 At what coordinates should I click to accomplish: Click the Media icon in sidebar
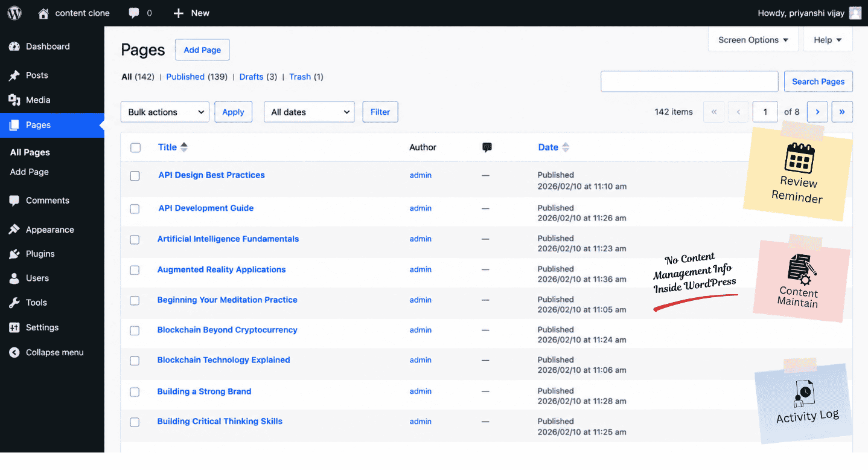14,100
